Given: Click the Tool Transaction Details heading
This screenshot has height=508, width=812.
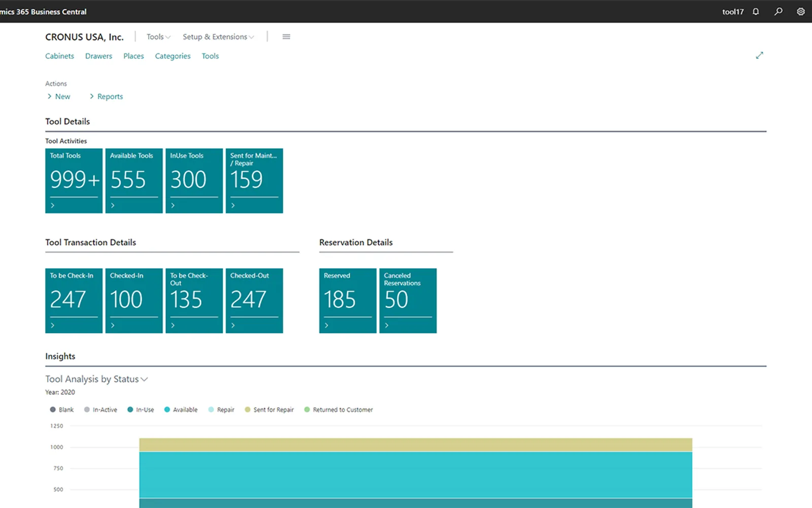Looking at the screenshot, I should pos(91,242).
